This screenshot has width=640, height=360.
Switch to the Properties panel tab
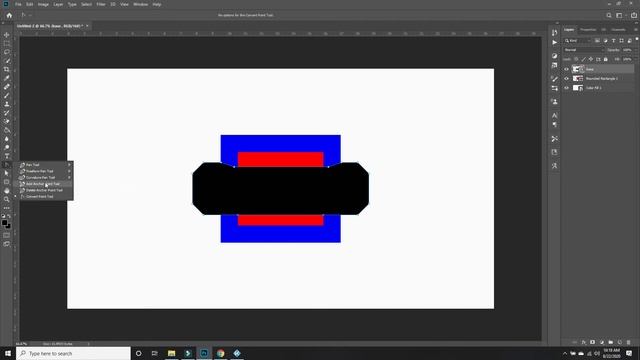(x=588, y=30)
